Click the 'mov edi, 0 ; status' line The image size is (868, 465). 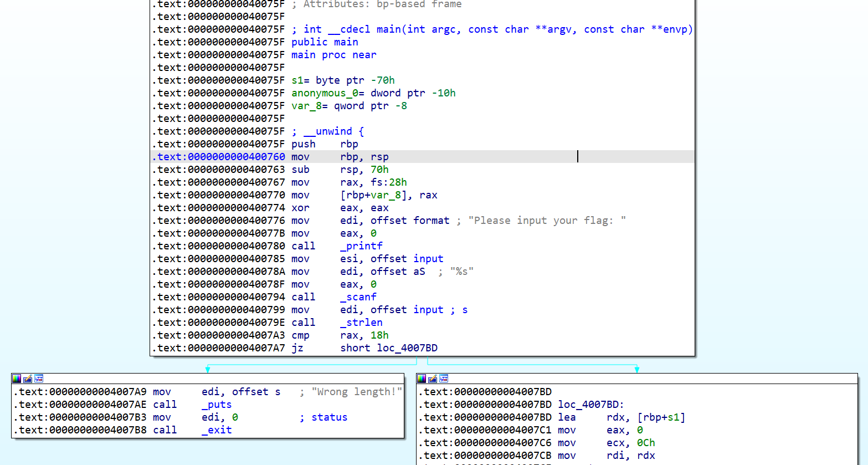(x=250, y=417)
